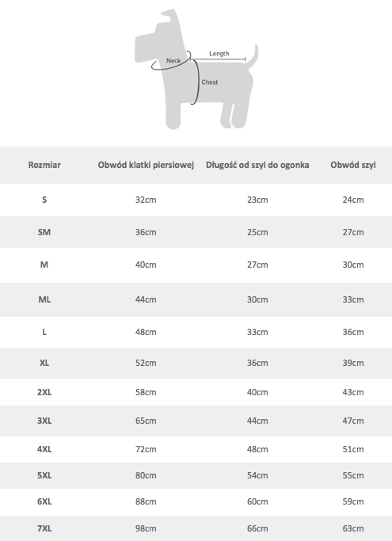
Task: Select the 7XL size label
Action: coord(44,528)
